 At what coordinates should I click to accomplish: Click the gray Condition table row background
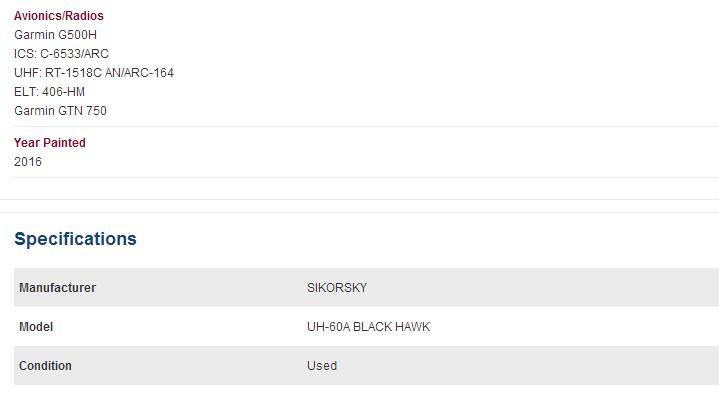tap(366, 365)
